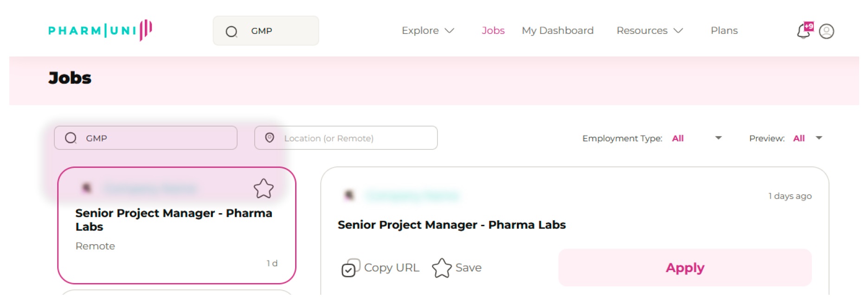The height and width of the screenshot is (304, 868).
Task: Go to the Jobs page
Action: click(x=493, y=31)
